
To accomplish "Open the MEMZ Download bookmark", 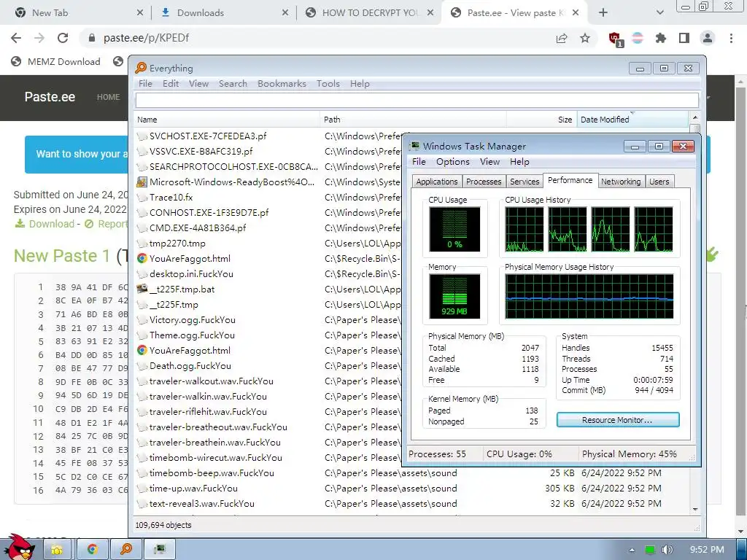I will [x=55, y=61].
